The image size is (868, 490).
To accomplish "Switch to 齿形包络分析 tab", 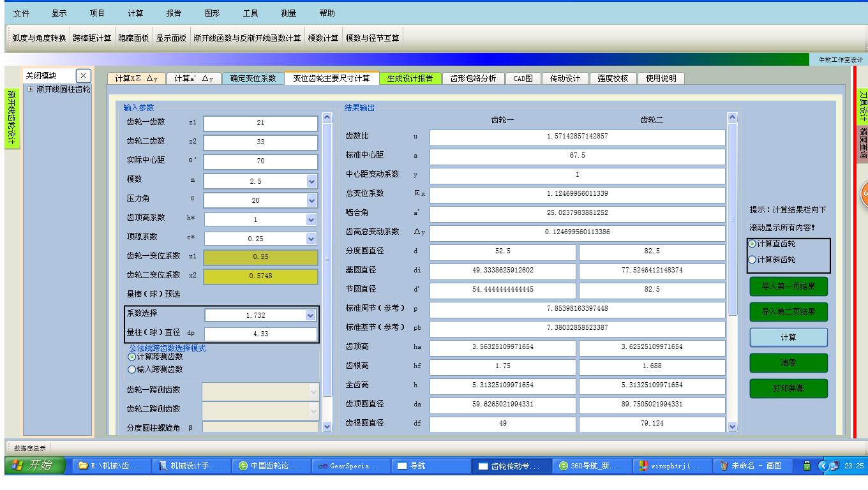I will click(473, 78).
